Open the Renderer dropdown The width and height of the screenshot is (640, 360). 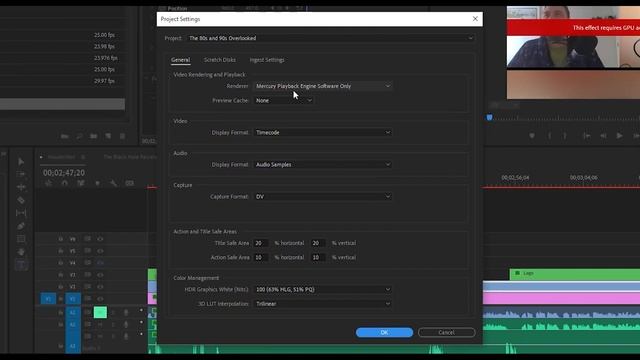322,86
